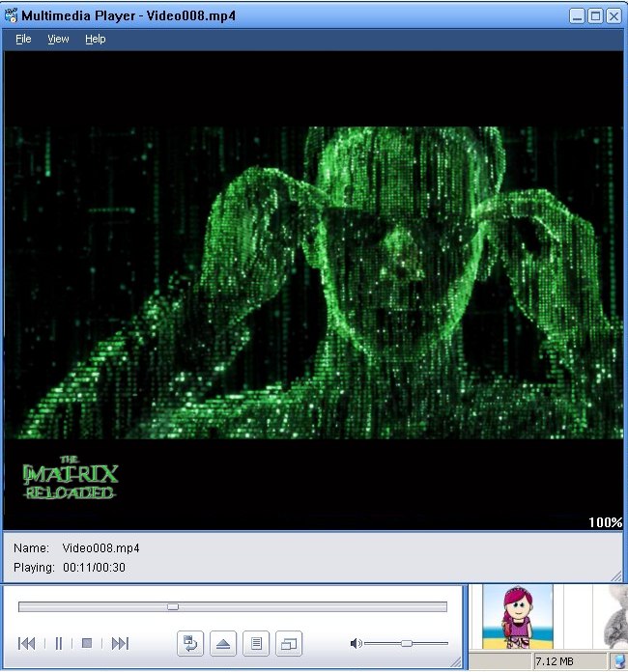Skip to the next track
Viewport: 628px width, 672px height.
[120, 643]
